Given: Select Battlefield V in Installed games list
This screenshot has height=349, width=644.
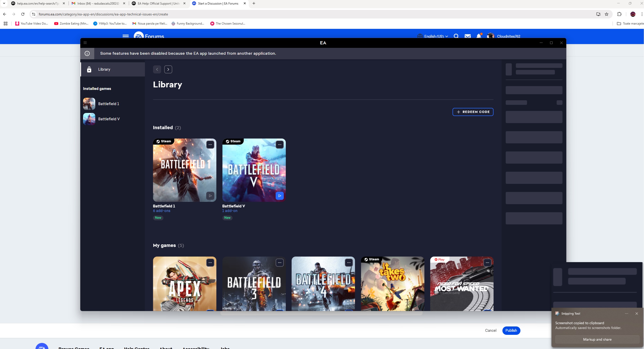Looking at the screenshot, I should coord(113,119).
